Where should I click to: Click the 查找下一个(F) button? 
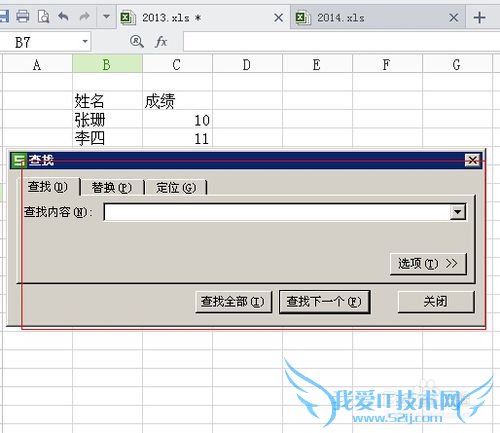click(324, 302)
